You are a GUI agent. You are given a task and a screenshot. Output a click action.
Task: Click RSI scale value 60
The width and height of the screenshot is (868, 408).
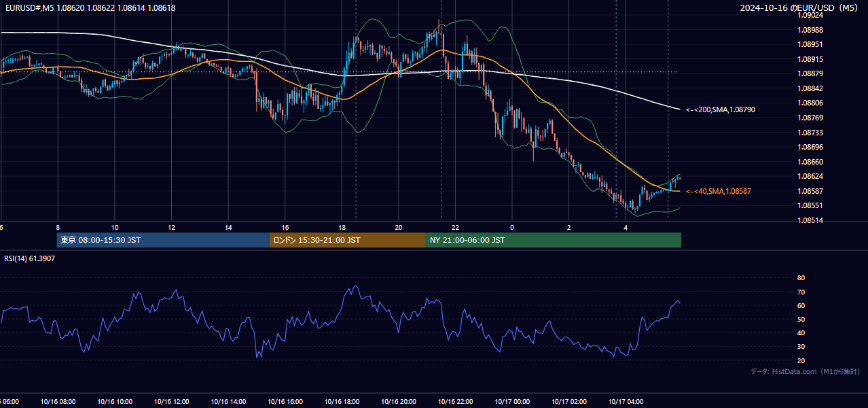click(x=801, y=305)
